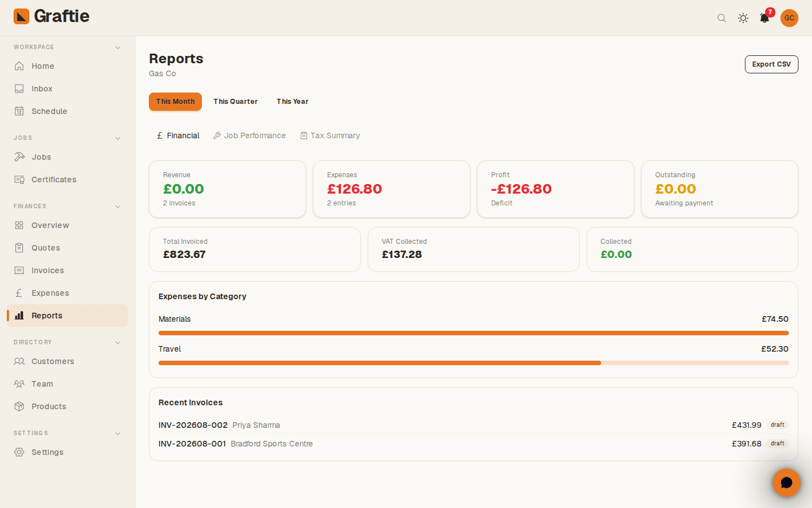Click the Export CSV button
This screenshot has width=812, height=508.
[771, 64]
